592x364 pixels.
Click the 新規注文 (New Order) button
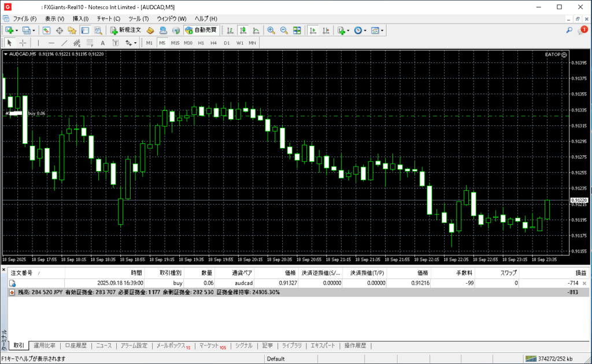[125, 30]
